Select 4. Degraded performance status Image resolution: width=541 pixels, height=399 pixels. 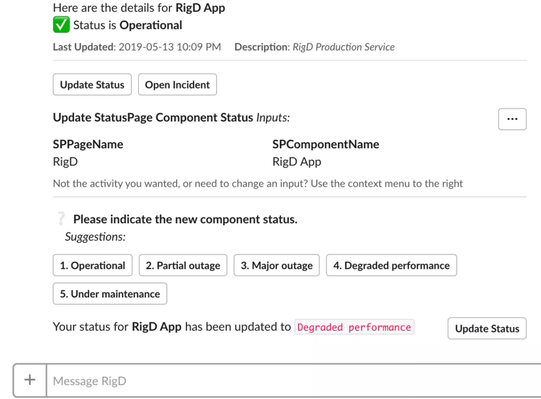[392, 265]
